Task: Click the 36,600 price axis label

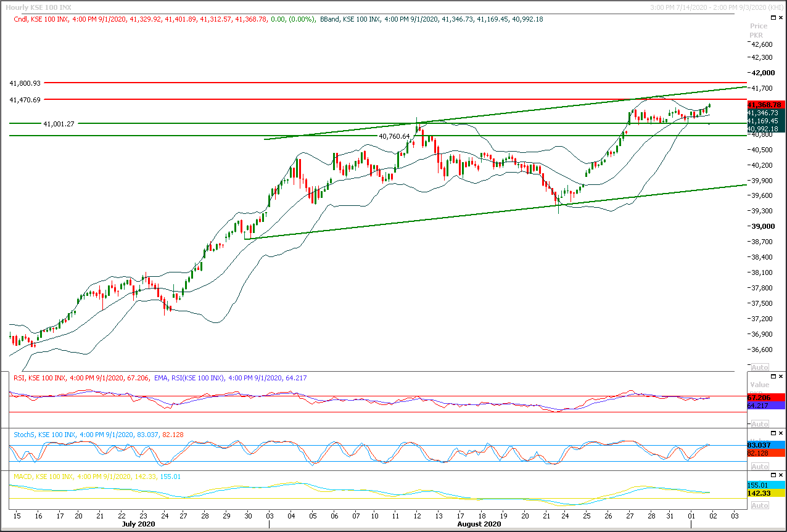Action: click(x=762, y=350)
